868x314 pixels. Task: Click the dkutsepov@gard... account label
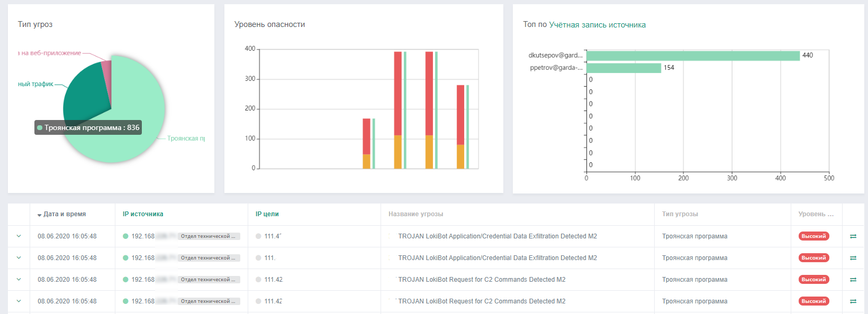pyautogui.click(x=555, y=55)
